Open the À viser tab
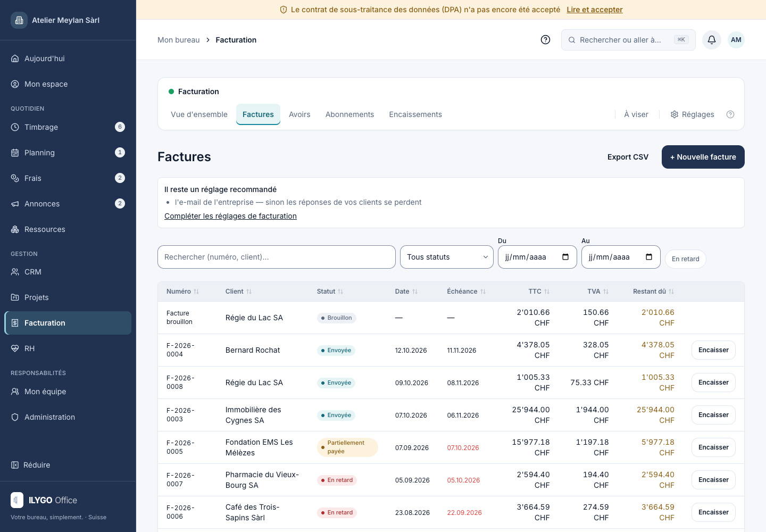Screen dimensions: 766x532 click(x=636, y=114)
